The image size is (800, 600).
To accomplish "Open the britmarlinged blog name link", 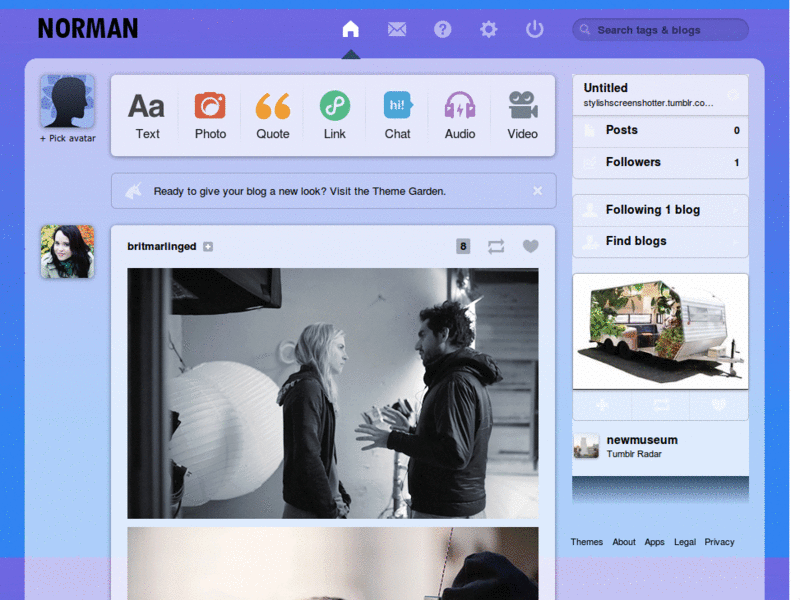I will 162,246.
